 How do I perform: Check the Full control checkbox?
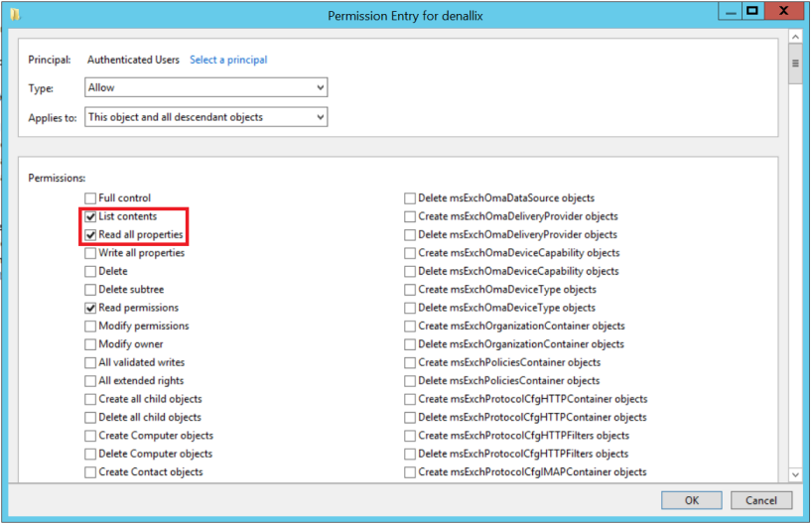(90, 198)
